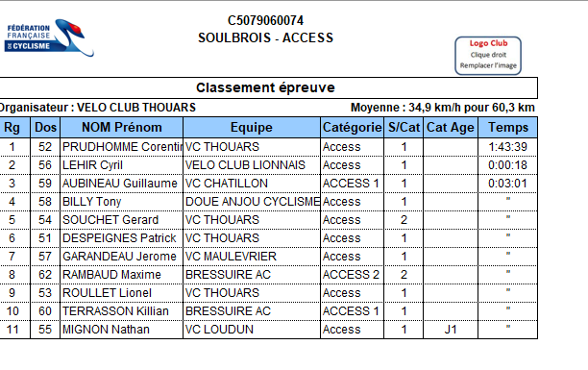The image size is (588, 370).
Task: Select the AUBINEAU Guillaume name cell
Action: (121, 184)
